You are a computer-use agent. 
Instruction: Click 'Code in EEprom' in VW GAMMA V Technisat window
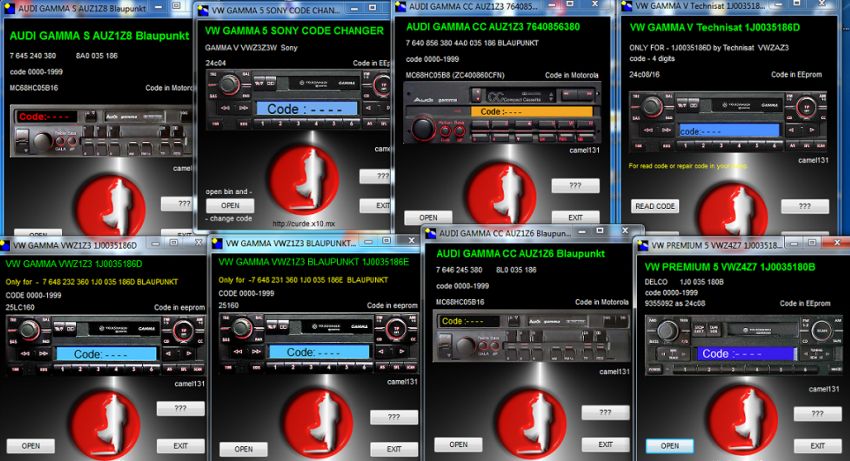[x=796, y=74]
